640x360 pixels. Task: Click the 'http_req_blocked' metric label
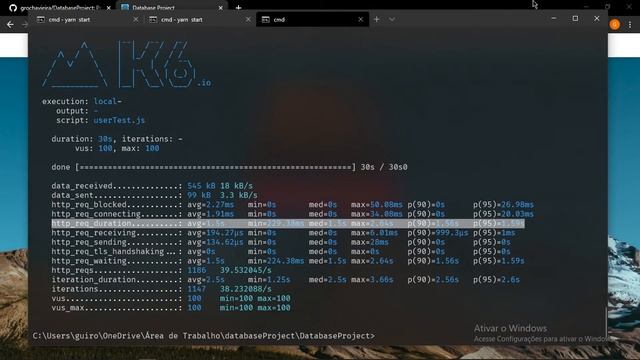tap(89, 204)
